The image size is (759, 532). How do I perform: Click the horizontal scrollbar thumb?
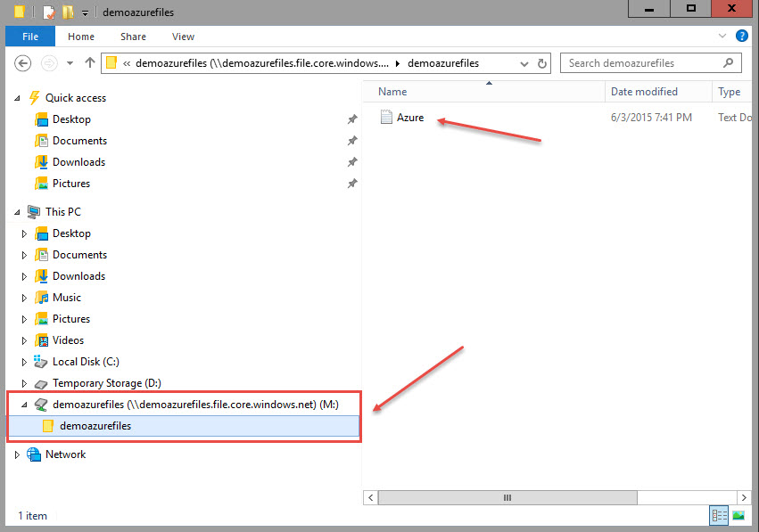(x=507, y=497)
